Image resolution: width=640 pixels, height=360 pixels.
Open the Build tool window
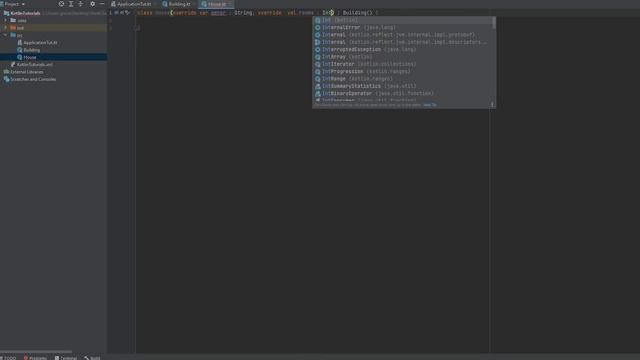pos(93,358)
